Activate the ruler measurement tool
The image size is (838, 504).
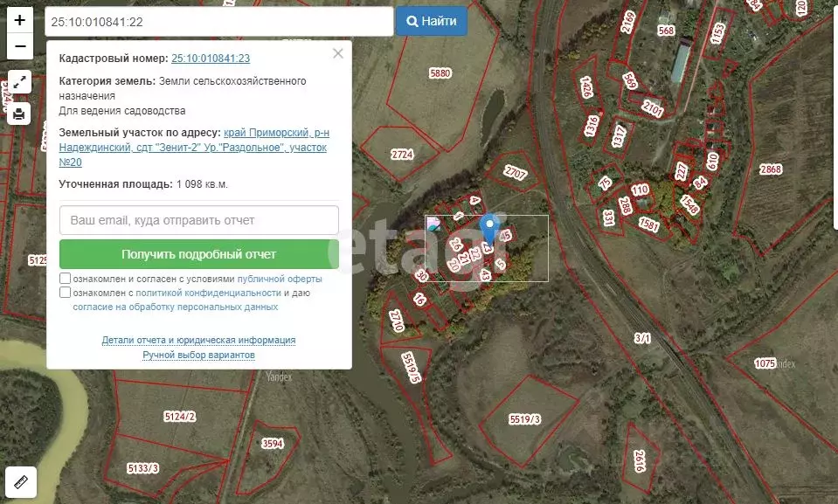(x=21, y=482)
